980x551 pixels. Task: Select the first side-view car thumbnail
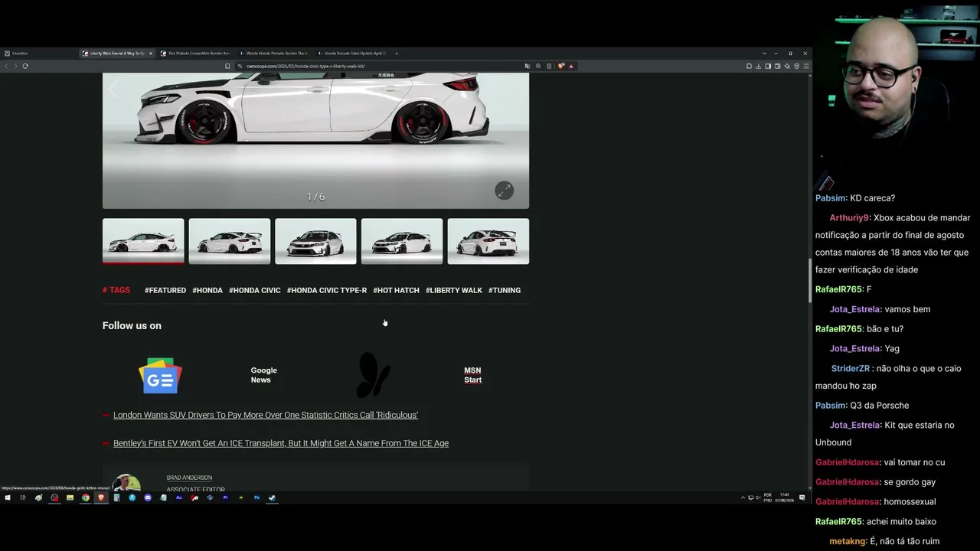[x=143, y=242]
